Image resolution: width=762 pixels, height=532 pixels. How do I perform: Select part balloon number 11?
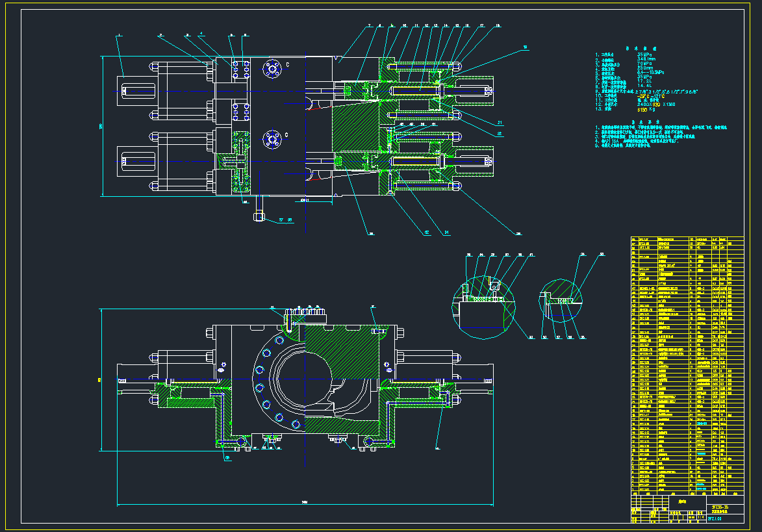click(x=416, y=26)
